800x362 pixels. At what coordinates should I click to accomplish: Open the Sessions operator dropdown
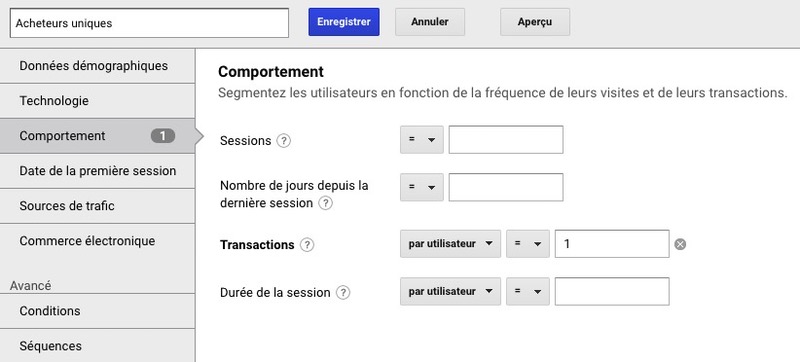422,140
